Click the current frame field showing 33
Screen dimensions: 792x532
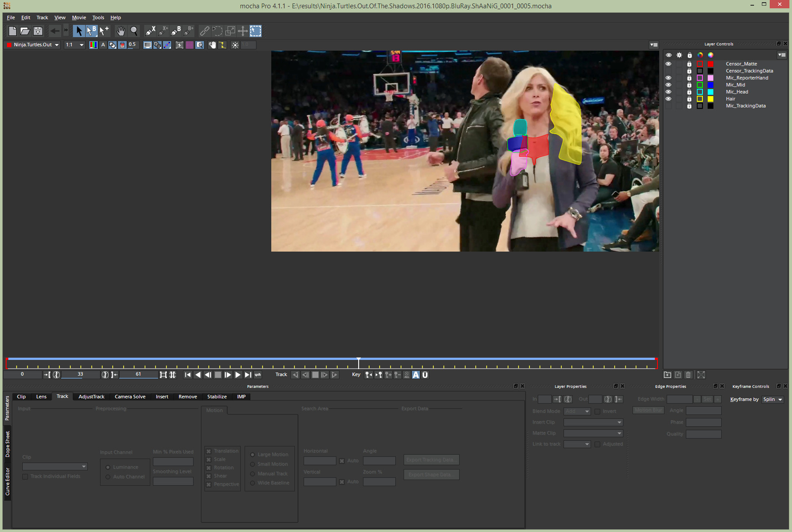pos(80,374)
